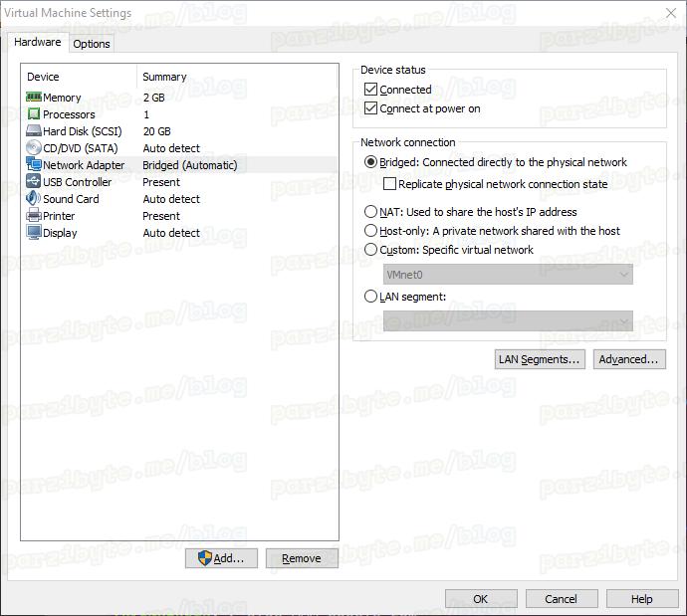Click the Display monitor icon
The height and width of the screenshot is (616, 687).
click(34, 233)
